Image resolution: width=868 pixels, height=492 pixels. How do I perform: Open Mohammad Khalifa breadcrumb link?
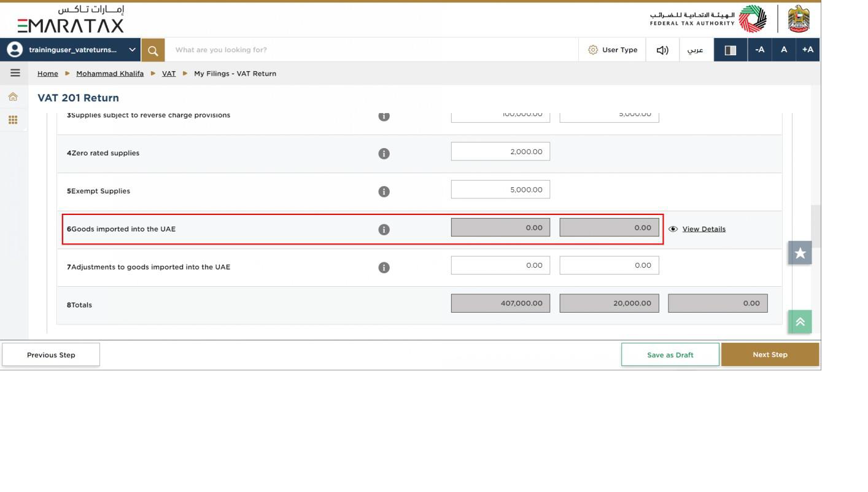tap(110, 73)
